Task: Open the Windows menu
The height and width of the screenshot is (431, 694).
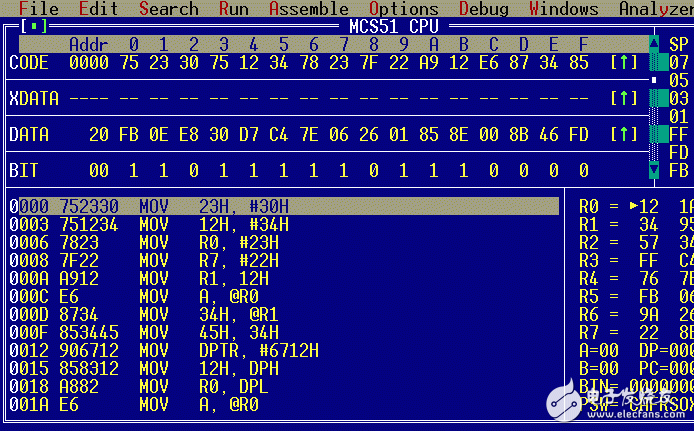Action: [564, 9]
